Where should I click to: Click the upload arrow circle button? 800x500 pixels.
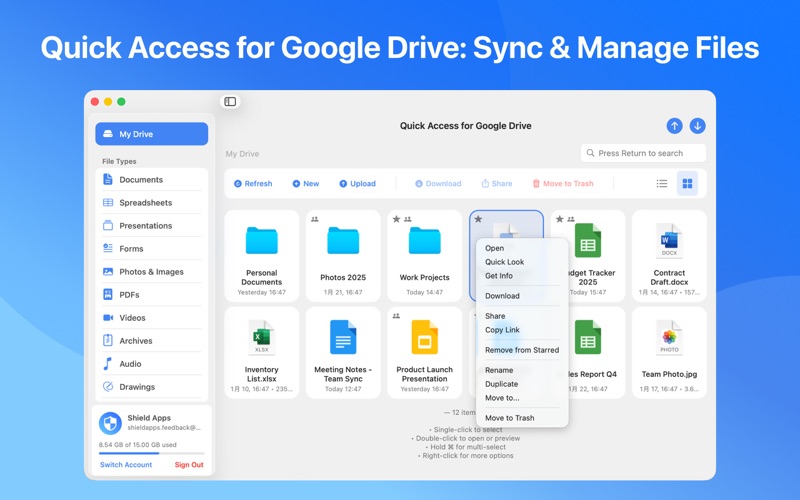click(674, 126)
